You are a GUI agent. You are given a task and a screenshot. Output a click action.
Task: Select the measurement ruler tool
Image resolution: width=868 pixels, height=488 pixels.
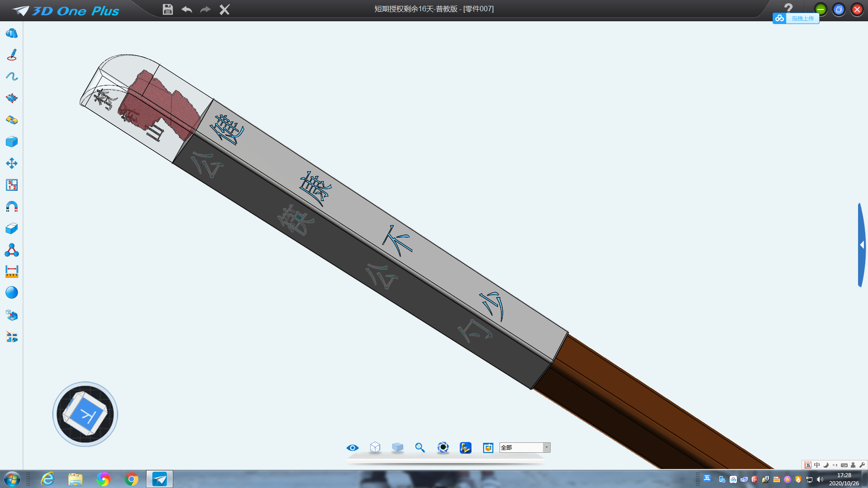tap(11, 271)
